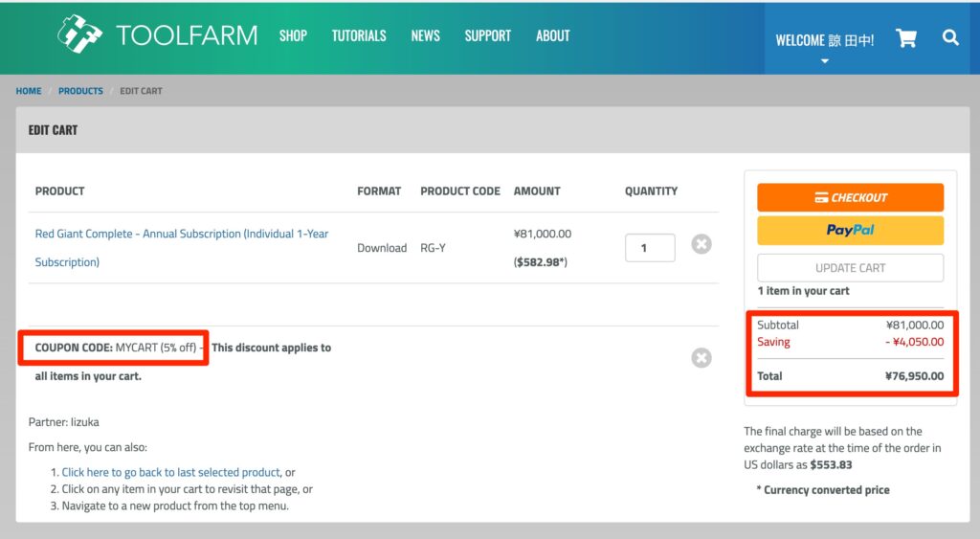Image resolution: width=980 pixels, height=539 pixels.
Task: Select the COUPON CODE MYCART label
Action: coord(116,347)
